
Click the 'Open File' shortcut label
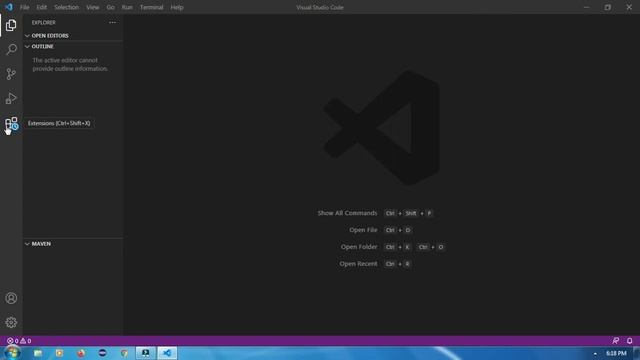(x=363, y=230)
